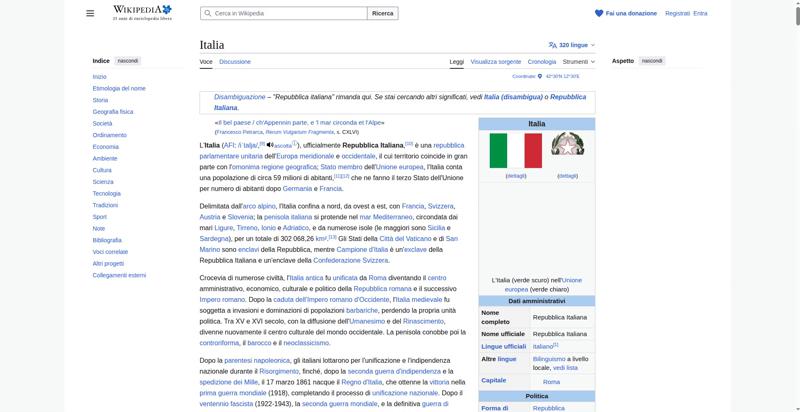The image size is (800, 412).
Task: Click the Wikipedia logo
Action: click(x=141, y=13)
